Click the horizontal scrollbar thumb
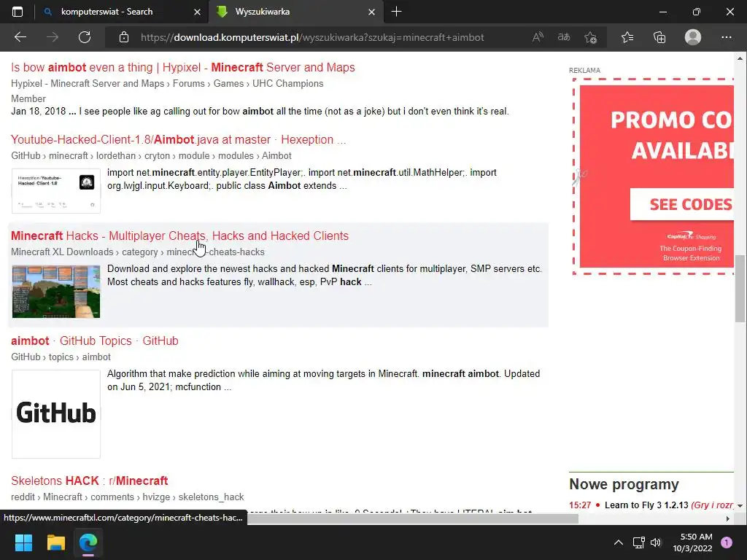The image size is (747, 560). coord(413,518)
